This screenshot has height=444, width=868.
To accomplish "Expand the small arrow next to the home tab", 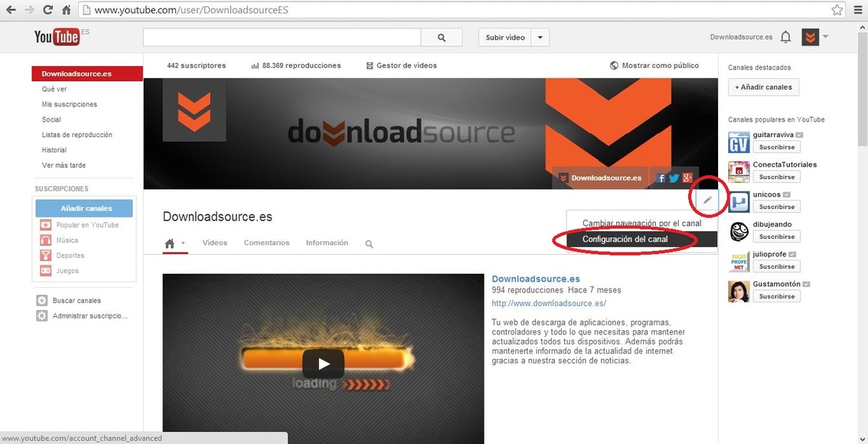I will (x=183, y=243).
